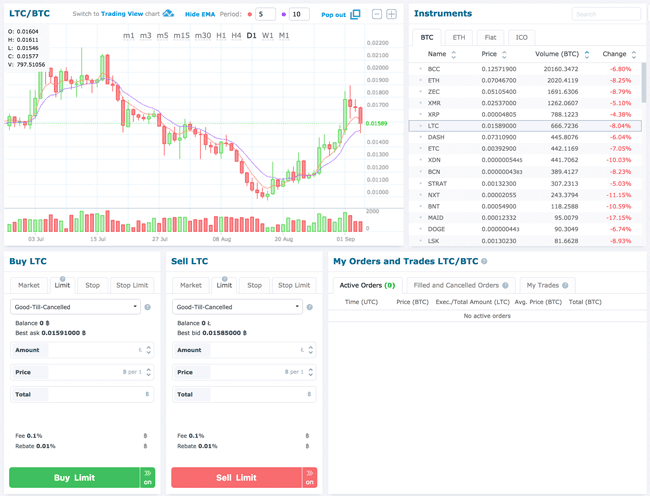Adjust Sell Price stepper arrows
The width and height of the screenshot is (650, 496).
click(x=310, y=372)
